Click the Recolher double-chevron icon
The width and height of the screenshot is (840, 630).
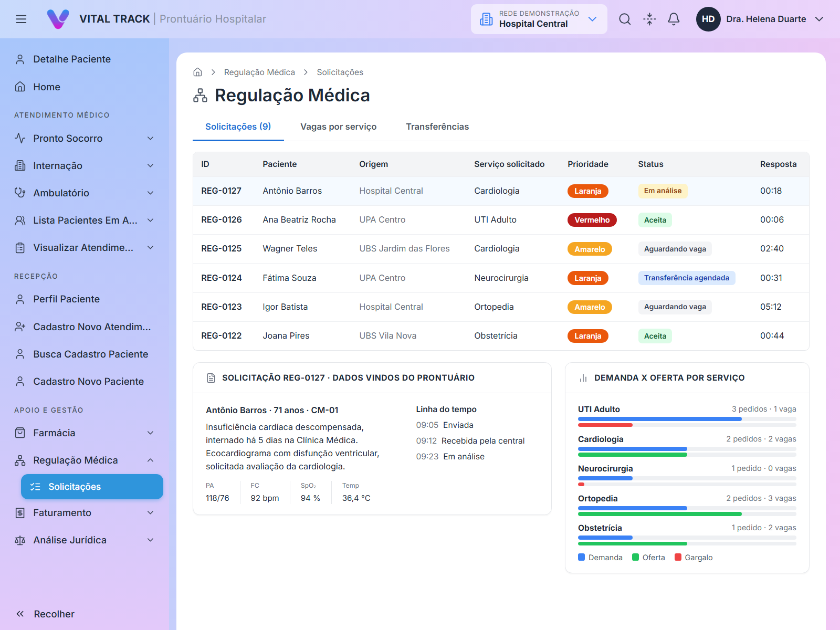(x=20, y=614)
